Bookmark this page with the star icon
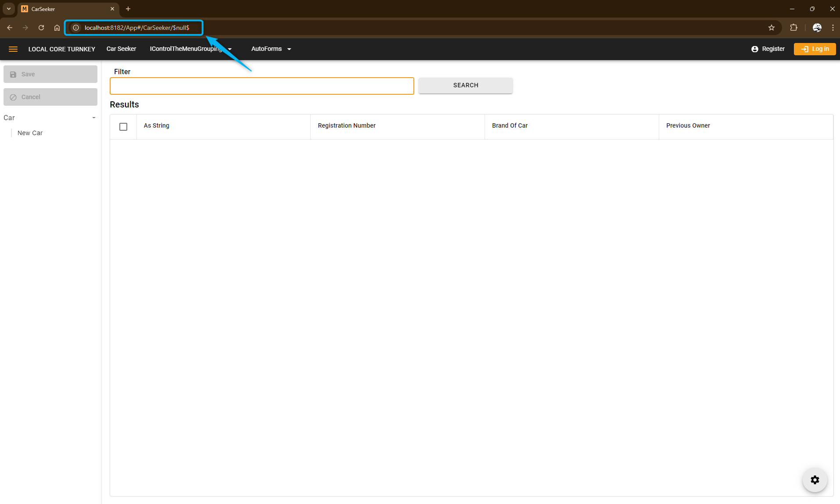Screen dimensions: 840x504 click(771, 28)
